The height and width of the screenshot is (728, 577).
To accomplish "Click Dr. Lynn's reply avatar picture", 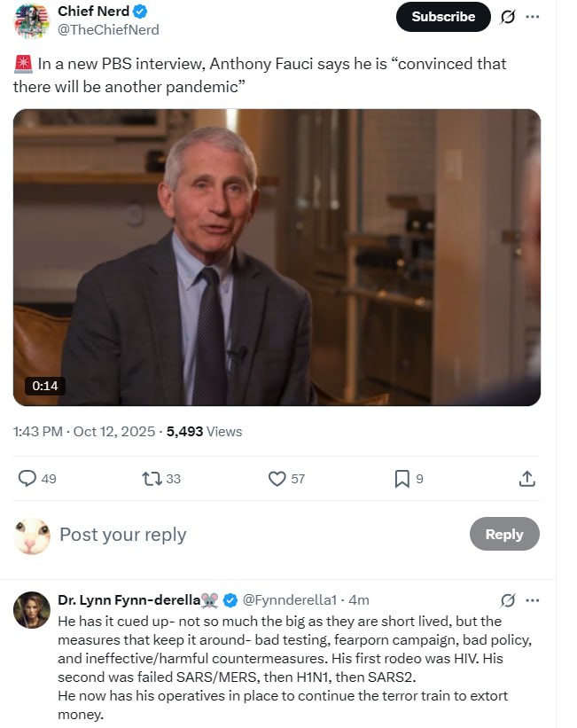I will point(32,610).
